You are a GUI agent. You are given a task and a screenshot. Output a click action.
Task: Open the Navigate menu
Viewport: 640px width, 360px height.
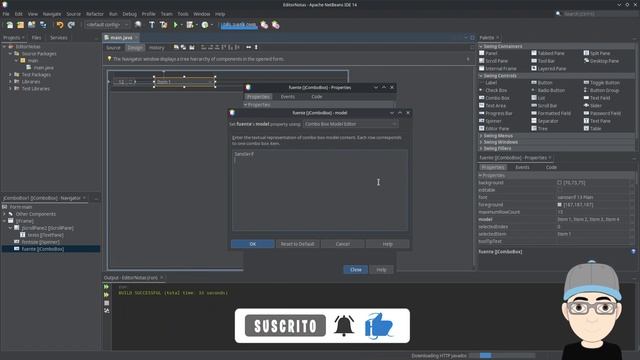pyautogui.click(x=52, y=14)
